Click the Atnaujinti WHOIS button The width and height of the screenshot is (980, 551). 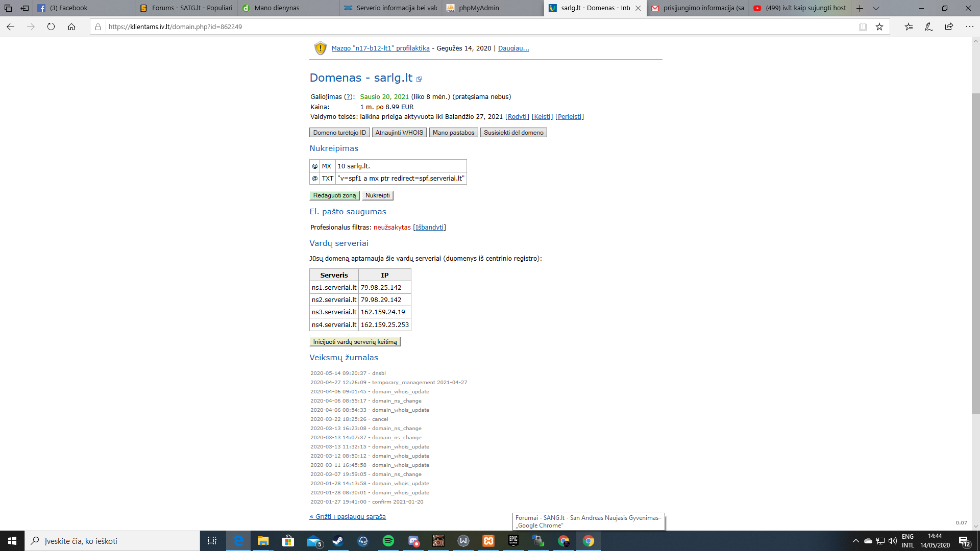pyautogui.click(x=399, y=133)
